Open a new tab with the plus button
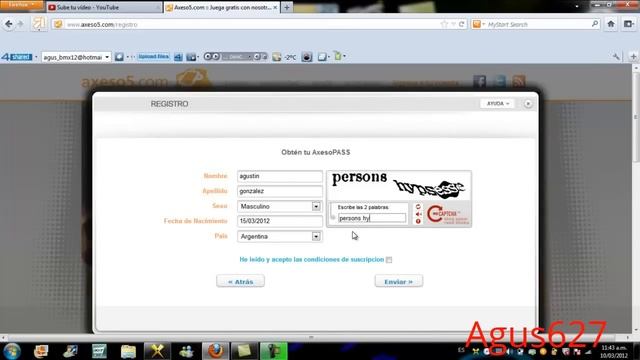The height and width of the screenshot is (360, 640). click(287, 7)
